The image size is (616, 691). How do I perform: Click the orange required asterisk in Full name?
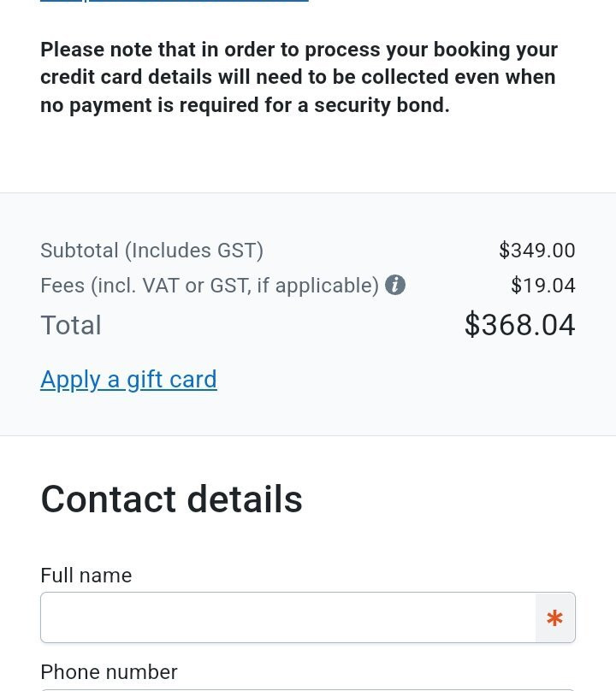(554, 617)
